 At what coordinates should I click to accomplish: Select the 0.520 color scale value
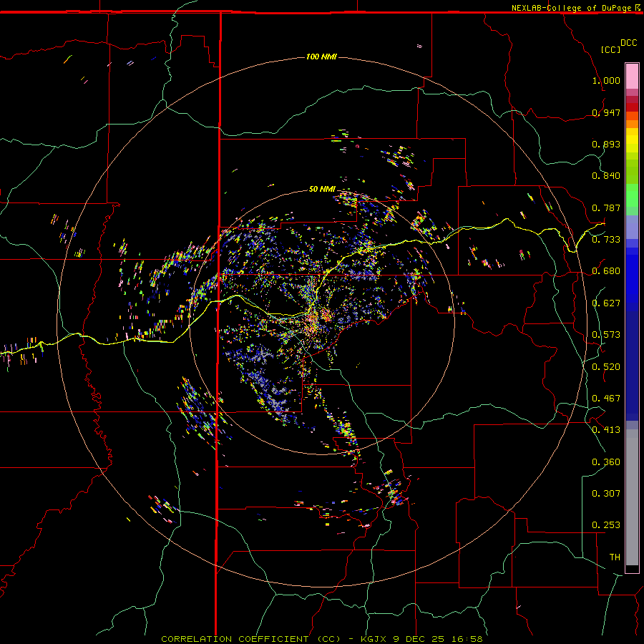(x=606, y=367)
